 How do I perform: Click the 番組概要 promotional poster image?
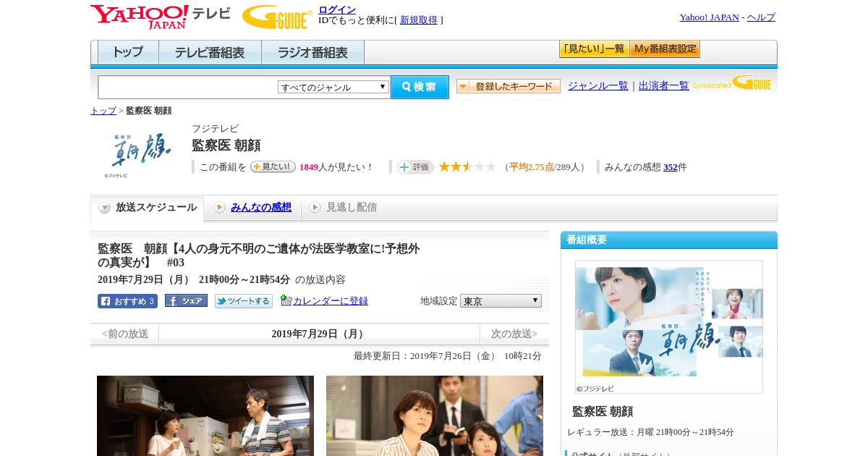click(x=669, y=327)
